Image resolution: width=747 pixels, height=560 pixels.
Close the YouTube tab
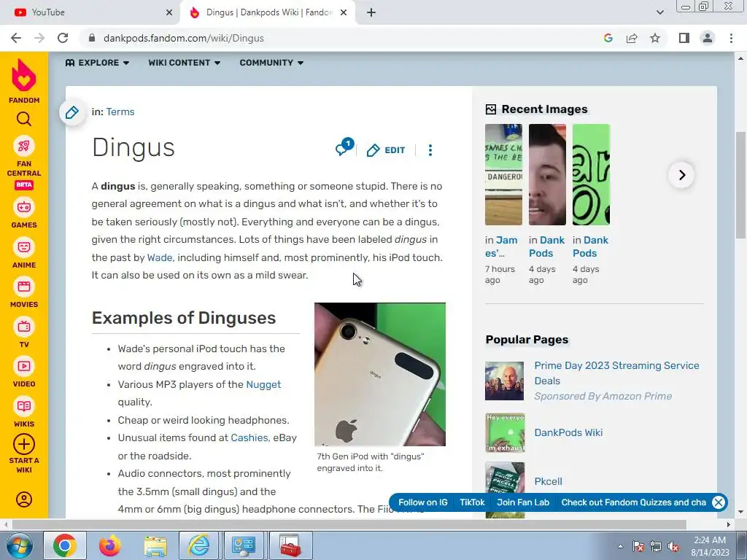[169, 12]
